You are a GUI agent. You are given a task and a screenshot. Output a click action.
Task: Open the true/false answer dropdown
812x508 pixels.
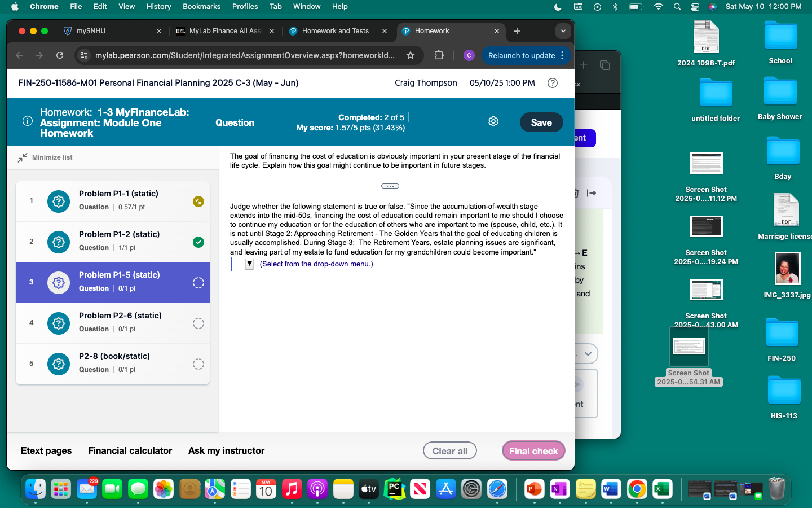(x=242, y=264)
